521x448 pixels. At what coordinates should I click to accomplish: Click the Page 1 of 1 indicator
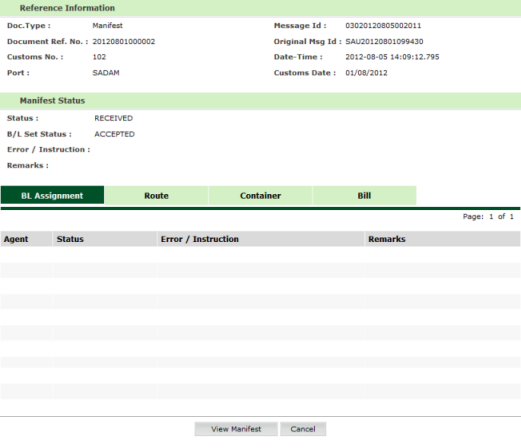click(488, 217)
